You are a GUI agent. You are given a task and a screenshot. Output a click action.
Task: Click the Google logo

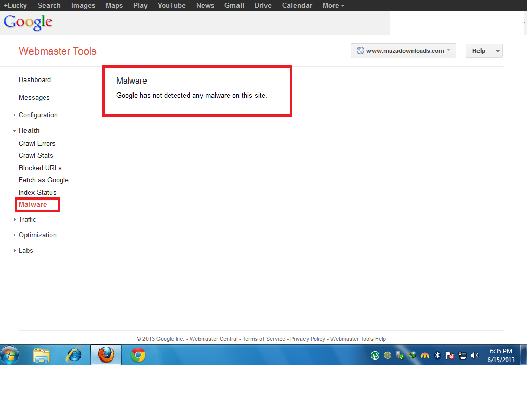[28, 22]
